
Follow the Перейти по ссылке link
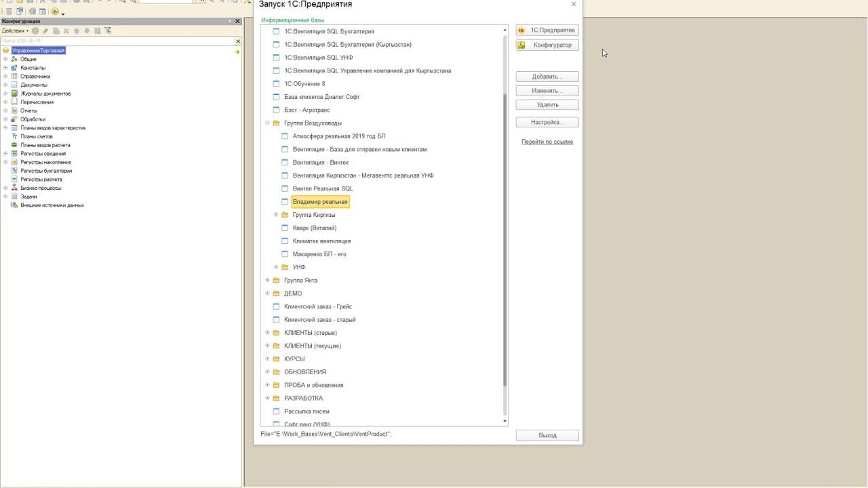coord(547,142)
